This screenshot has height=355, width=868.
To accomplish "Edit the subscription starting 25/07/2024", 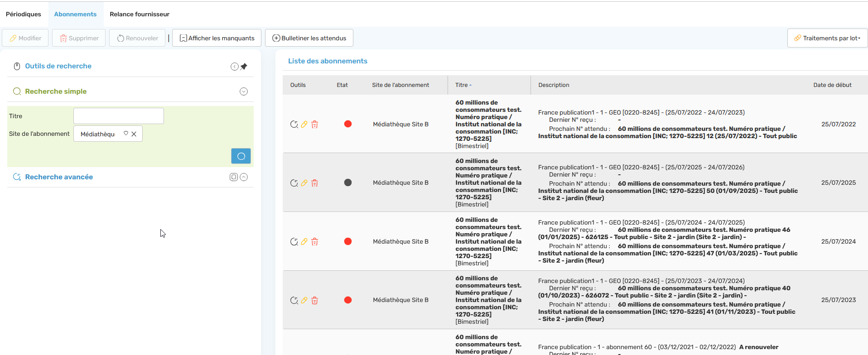I will coord(304,242).
